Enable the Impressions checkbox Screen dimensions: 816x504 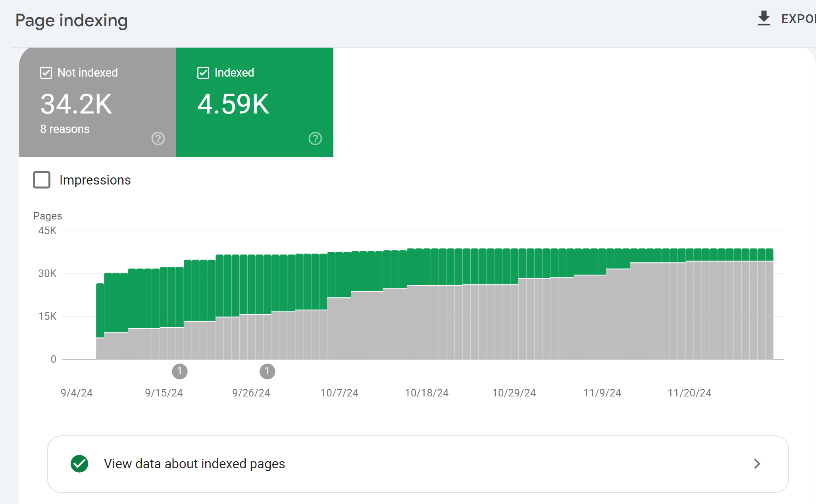[42, 180]
